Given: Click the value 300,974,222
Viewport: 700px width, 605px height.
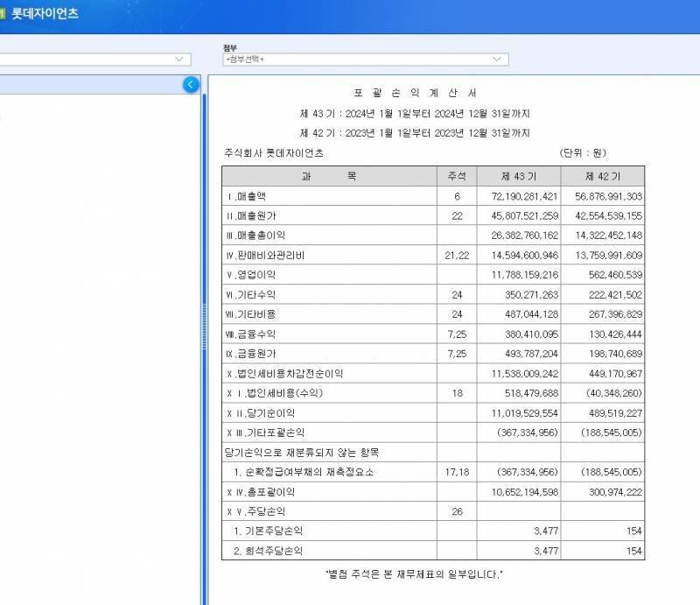Looking at the screenshot, I should 615,492.
